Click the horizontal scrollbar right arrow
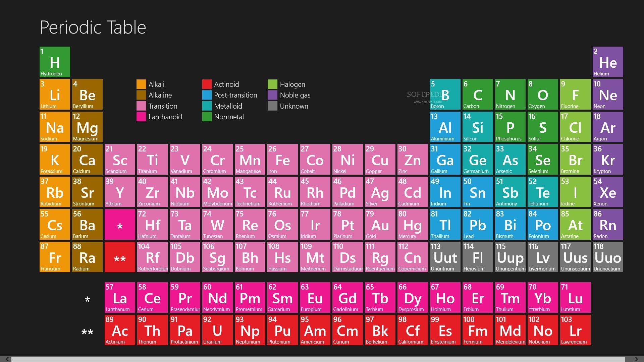644x362 pixels. point(637,359)
